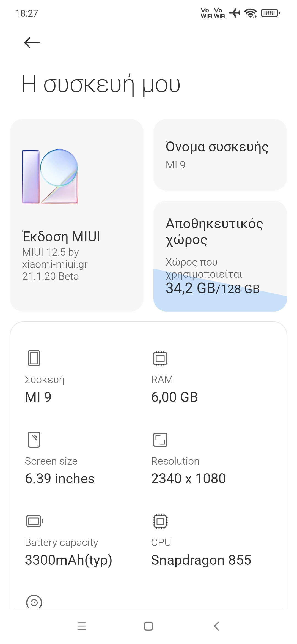
Task: Tap the device phone icon
Action: tap(34, 358)
